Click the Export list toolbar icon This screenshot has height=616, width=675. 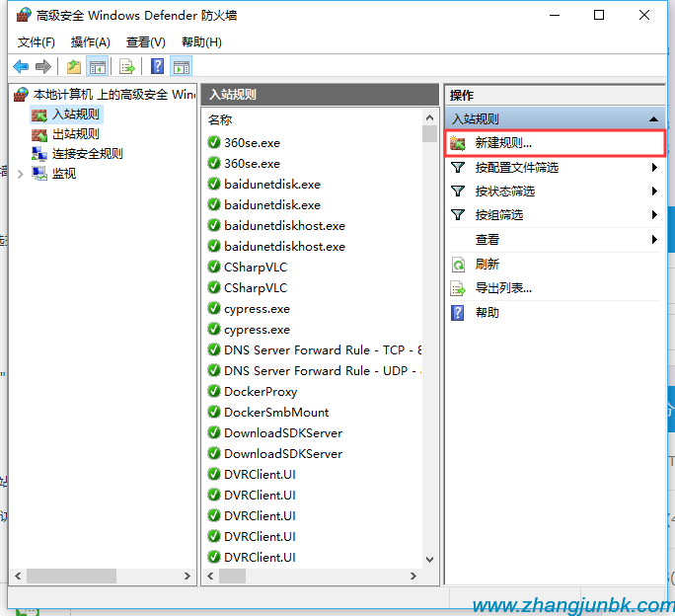click(127, 67)
